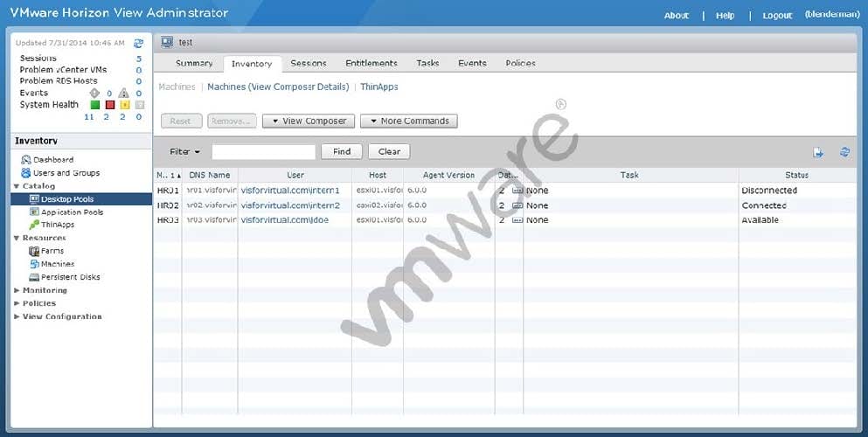The image size is (868, 437).
Task: Click the green System Health status square
Action: point(95,105)
